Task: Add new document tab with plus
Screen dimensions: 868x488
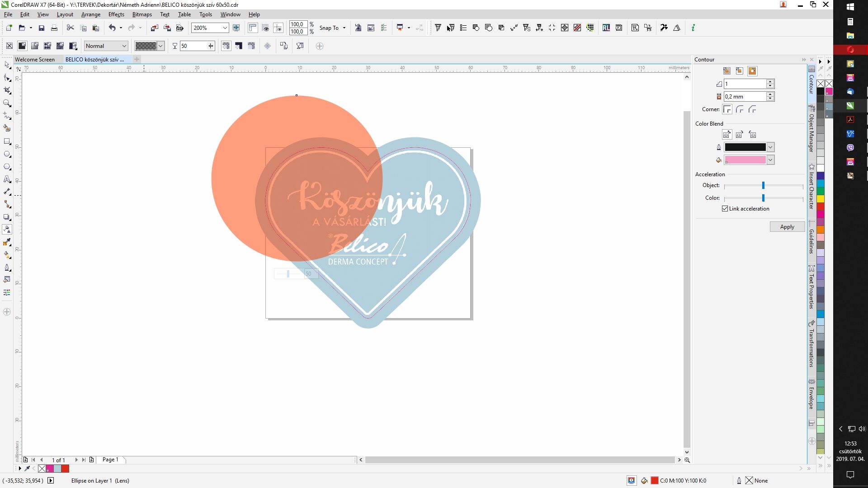Action: coord(137,59)
